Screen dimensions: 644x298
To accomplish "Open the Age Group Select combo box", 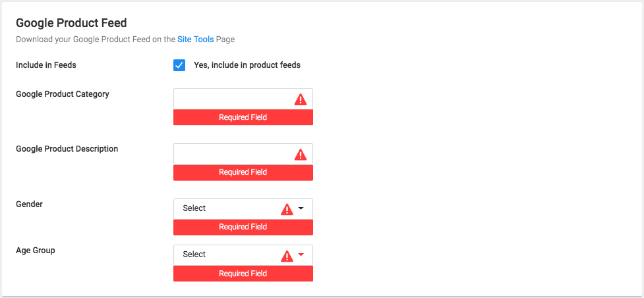I will click(x=243, y=255).
